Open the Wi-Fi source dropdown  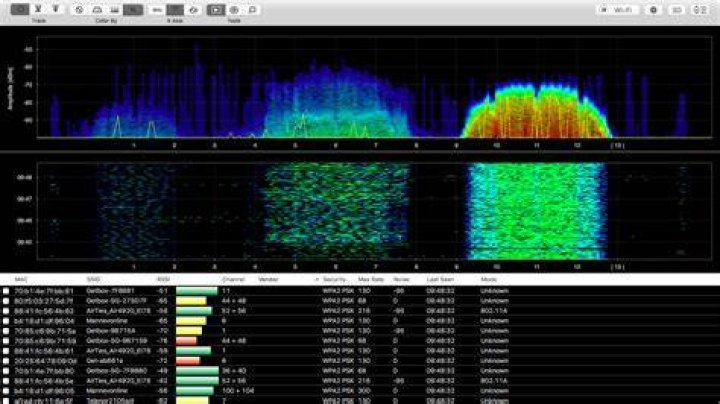pos(617,10)
